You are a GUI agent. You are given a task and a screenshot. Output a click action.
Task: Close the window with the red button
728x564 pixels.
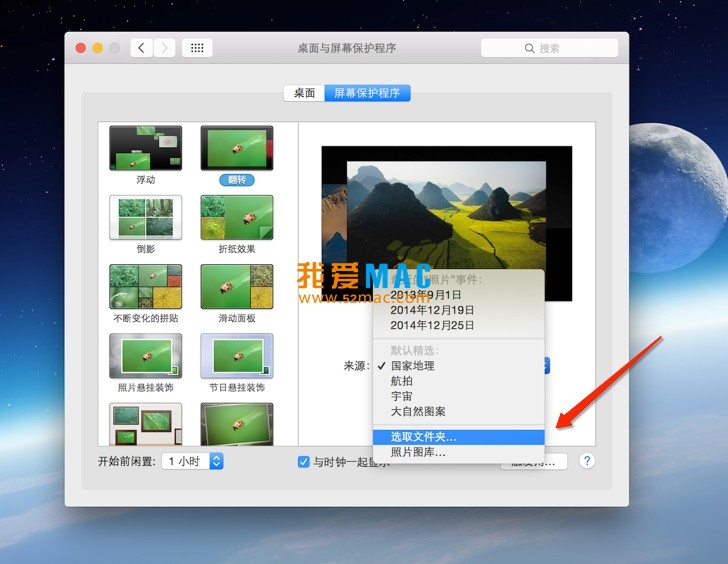[81, 48]
